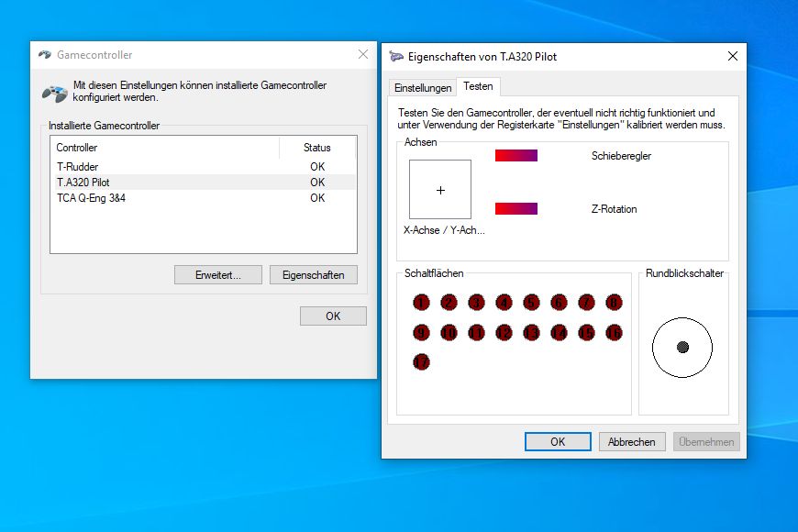Confirm with OK in the Gamecontroller dialog
Viewport: 798px width, 532px height.
coord(333,316)
